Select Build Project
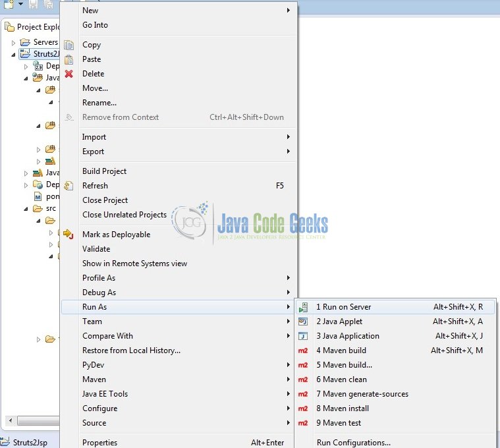This screenshot has width=500, height=448. point(178,171)
